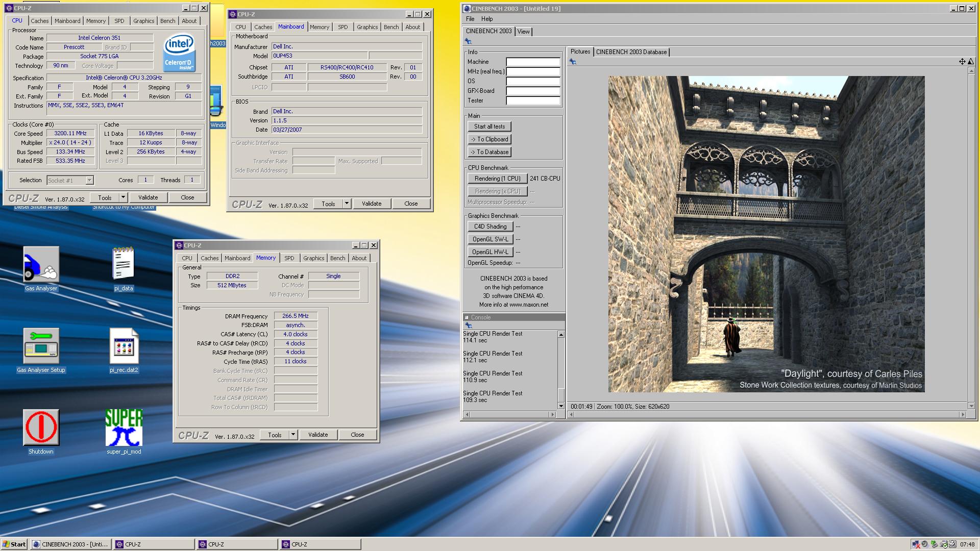
Task: Click the security shield checkmark tray icon
Action: pyautogui.click(x=944, y=544)
